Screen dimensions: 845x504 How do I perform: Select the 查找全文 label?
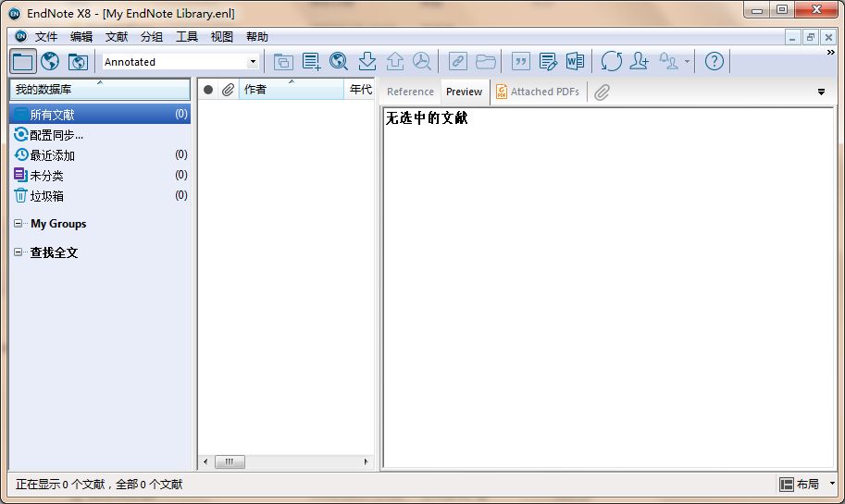[x=54, y=252]
